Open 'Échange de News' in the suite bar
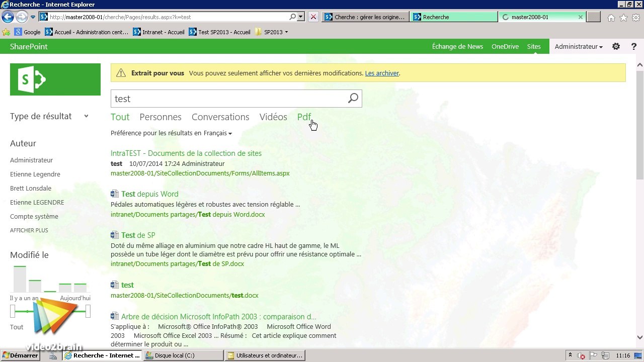 (457, 47)
